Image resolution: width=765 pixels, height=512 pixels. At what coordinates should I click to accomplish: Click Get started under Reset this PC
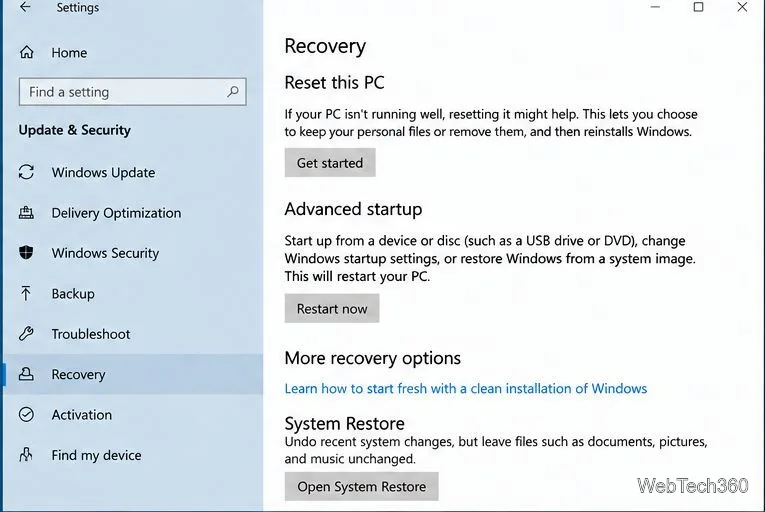click(330, 163)
